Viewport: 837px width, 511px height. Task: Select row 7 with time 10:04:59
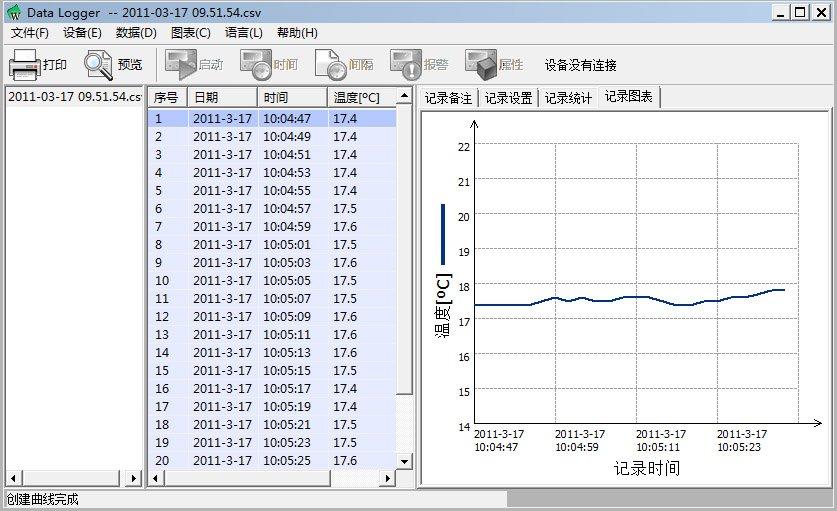pyautogui.click(x=272, y=226)
